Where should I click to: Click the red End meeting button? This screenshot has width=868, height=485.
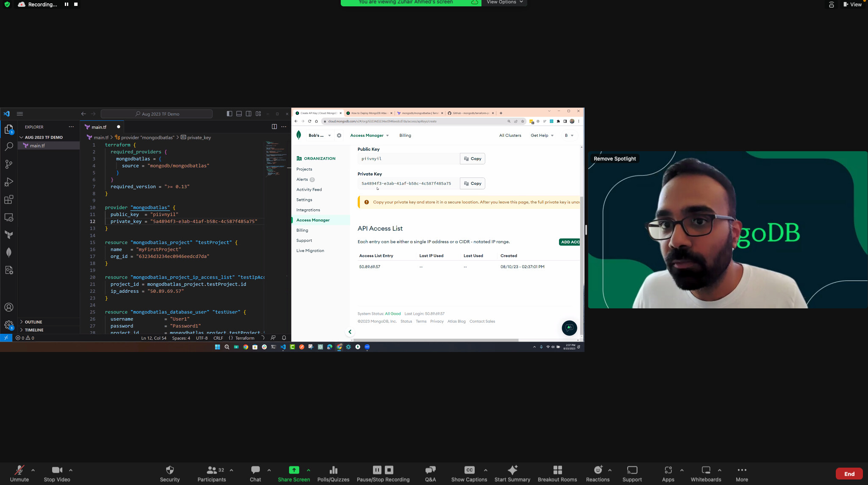pos(849,474)
